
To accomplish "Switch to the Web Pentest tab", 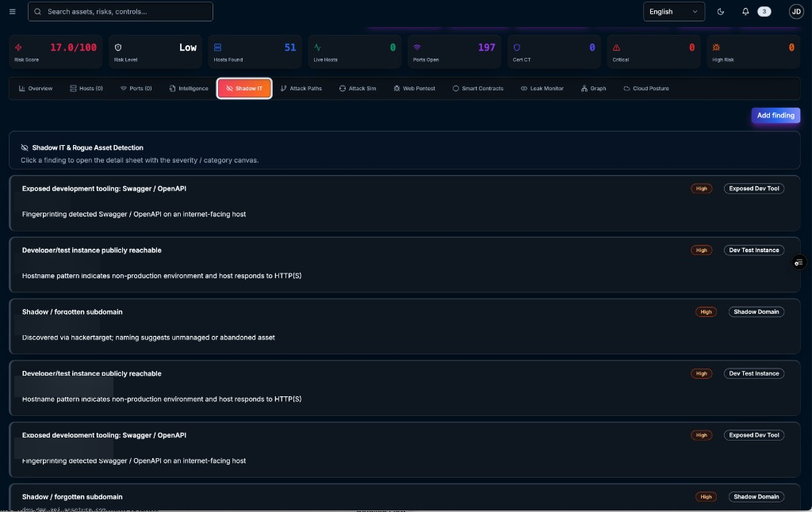I will (414, 89).
